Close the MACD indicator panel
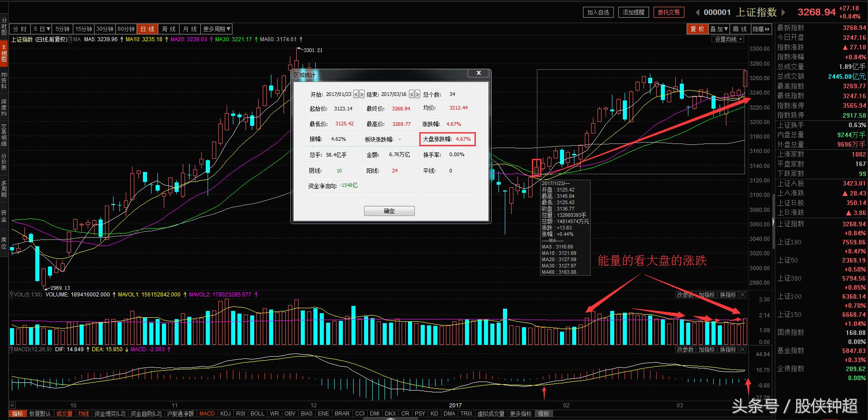This screenshot has height=420, width=868. 742,349
